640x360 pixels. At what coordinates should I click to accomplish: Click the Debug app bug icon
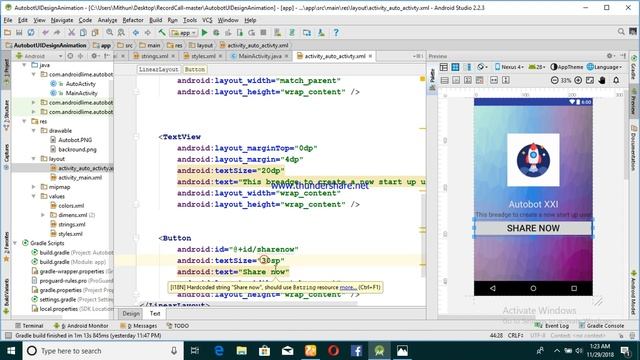[216, 33]
